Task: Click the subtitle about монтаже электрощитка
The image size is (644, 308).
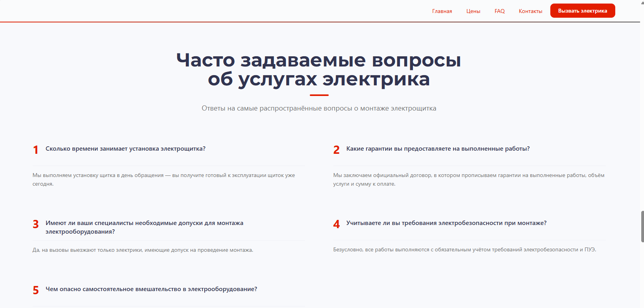Action: (318, 108)
